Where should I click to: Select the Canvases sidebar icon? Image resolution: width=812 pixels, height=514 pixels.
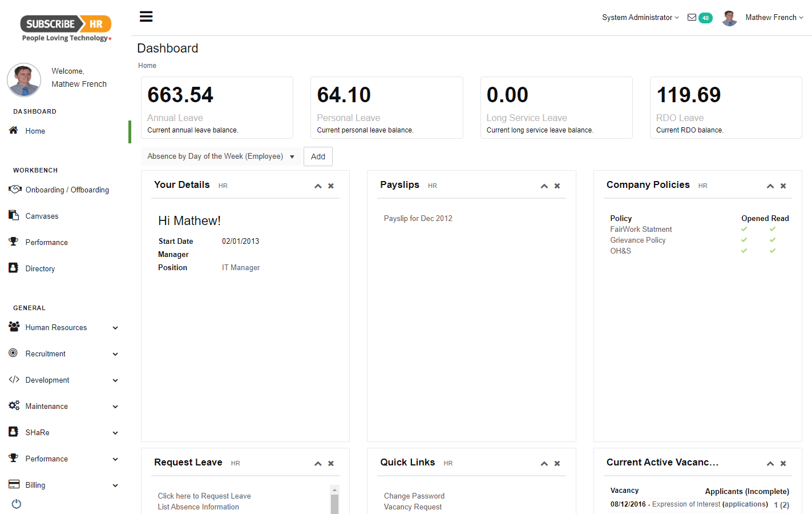coord(15,215)
